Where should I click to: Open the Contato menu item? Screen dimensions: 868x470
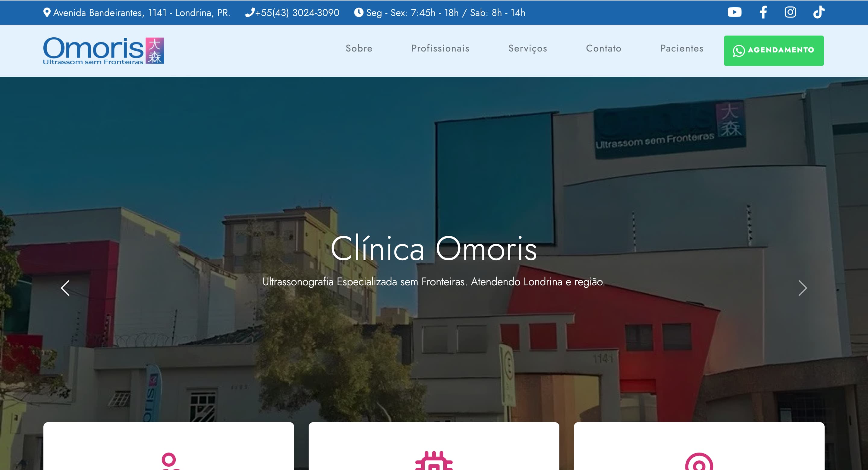(x=603, y=49)
